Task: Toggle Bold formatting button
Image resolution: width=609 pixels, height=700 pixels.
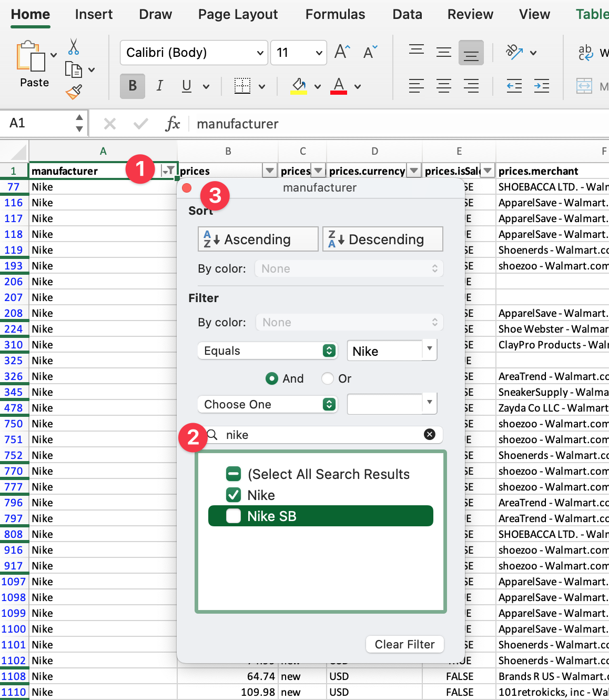Action: (x=133, y=86)
